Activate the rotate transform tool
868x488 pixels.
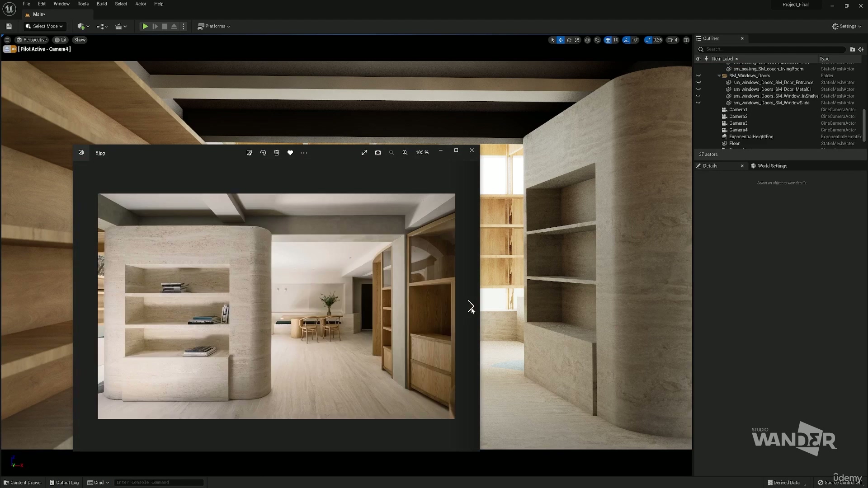569,40
